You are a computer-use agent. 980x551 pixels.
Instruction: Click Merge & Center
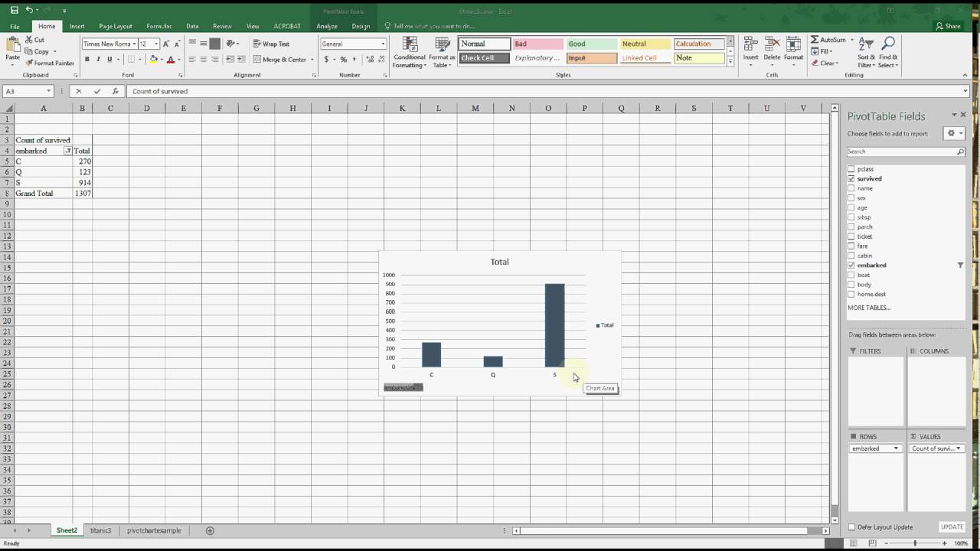[x=280, y=59]
